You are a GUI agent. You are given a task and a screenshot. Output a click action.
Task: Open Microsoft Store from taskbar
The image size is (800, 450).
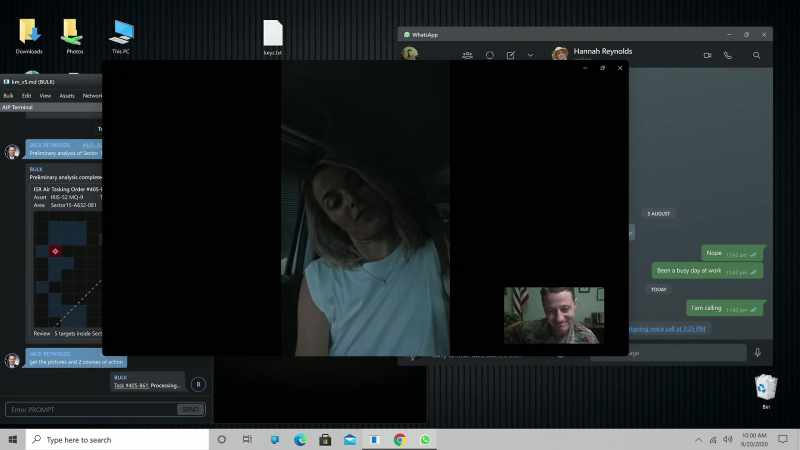click(x=325, y=439)
